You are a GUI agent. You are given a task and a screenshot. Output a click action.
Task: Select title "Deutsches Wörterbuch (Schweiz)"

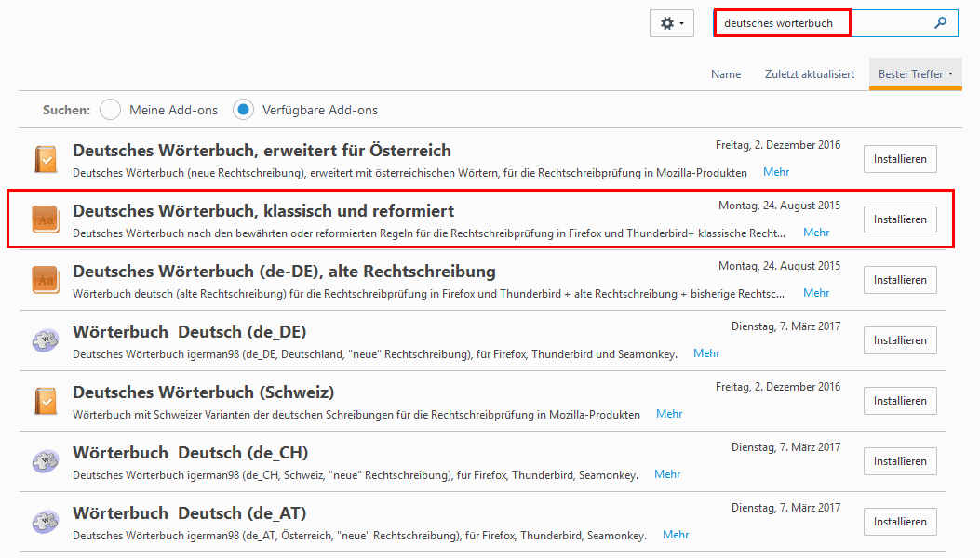203,392
